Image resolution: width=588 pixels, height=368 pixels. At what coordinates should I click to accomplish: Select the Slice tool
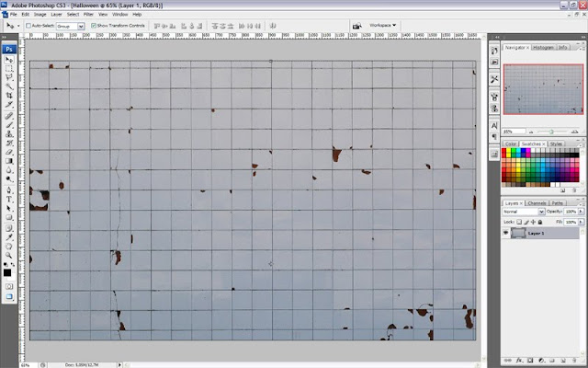pos(9,105)
